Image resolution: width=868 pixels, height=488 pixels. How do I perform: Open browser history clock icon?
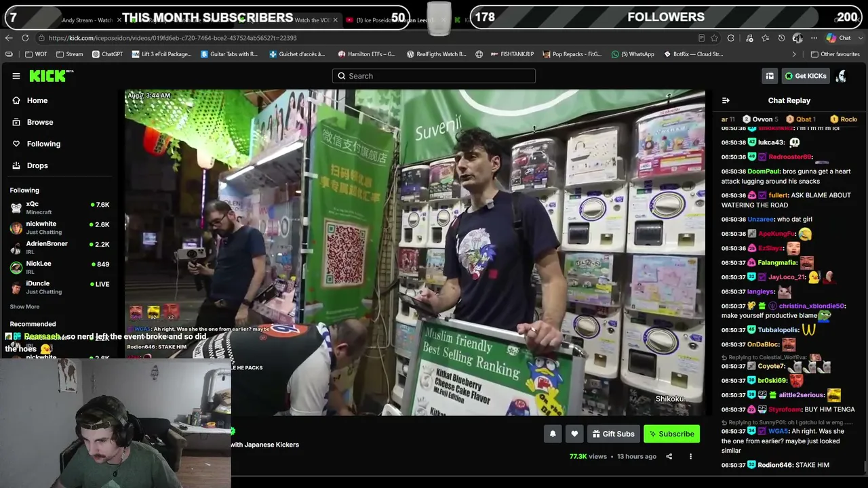point(781,38)
